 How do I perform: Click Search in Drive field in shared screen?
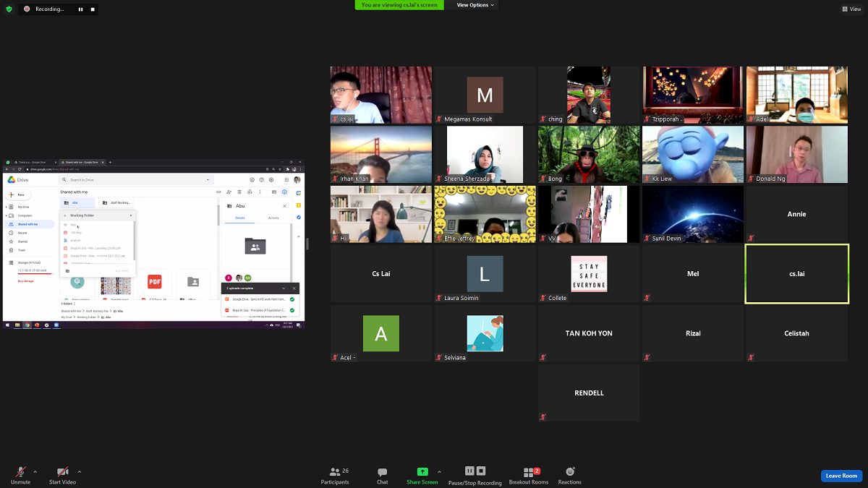136,180
